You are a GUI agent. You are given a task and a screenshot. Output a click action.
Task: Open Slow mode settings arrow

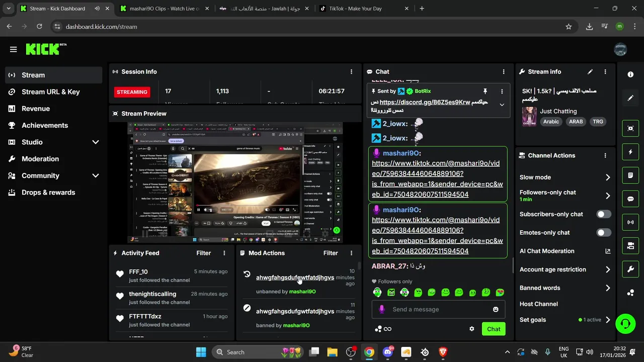pos(608,177)
